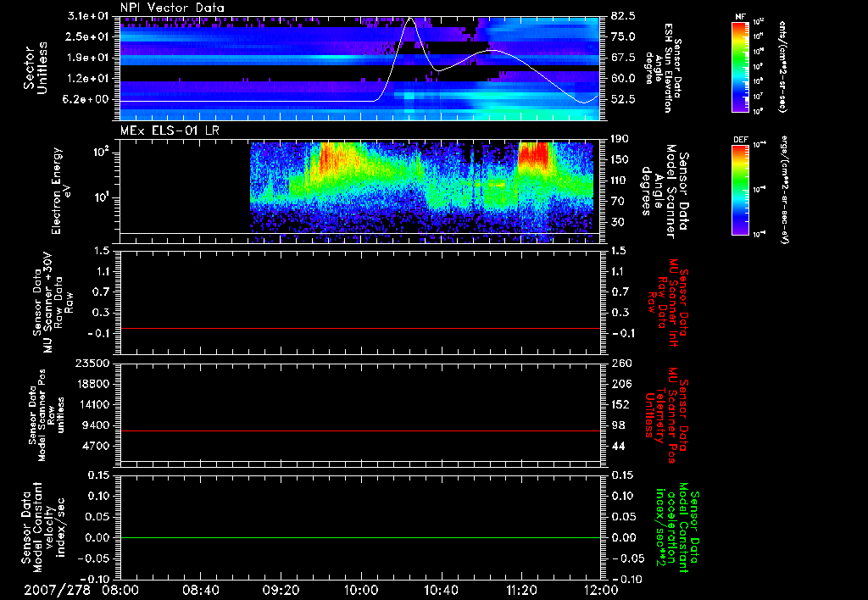
Task: Click the ESH Sun Elevation Angle axis title
Action: click(663, 68)
